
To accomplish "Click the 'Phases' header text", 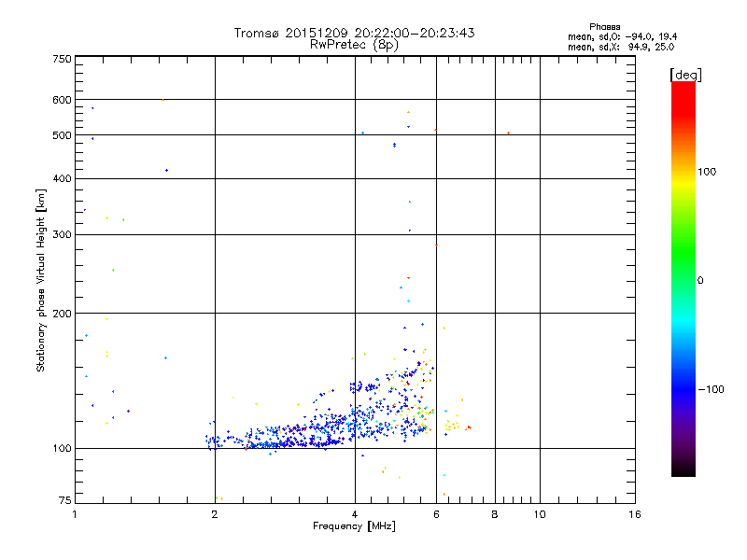I will (604, 27).
